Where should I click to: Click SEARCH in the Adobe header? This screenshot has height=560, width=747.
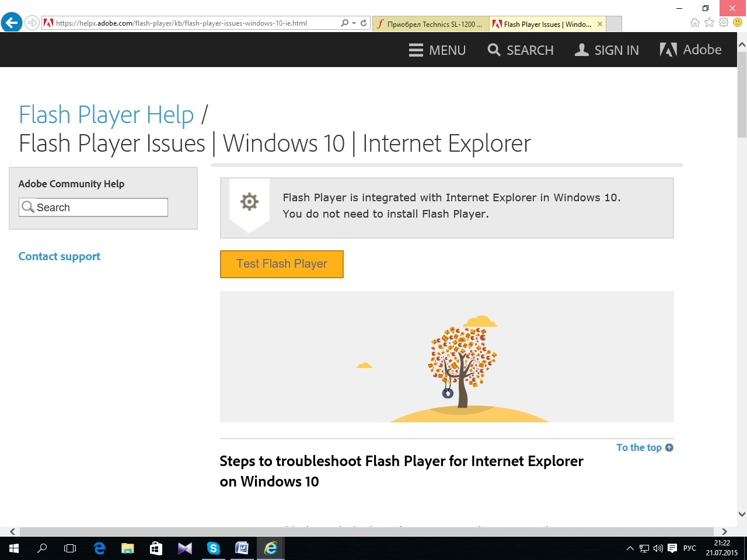tap(521, 50)
